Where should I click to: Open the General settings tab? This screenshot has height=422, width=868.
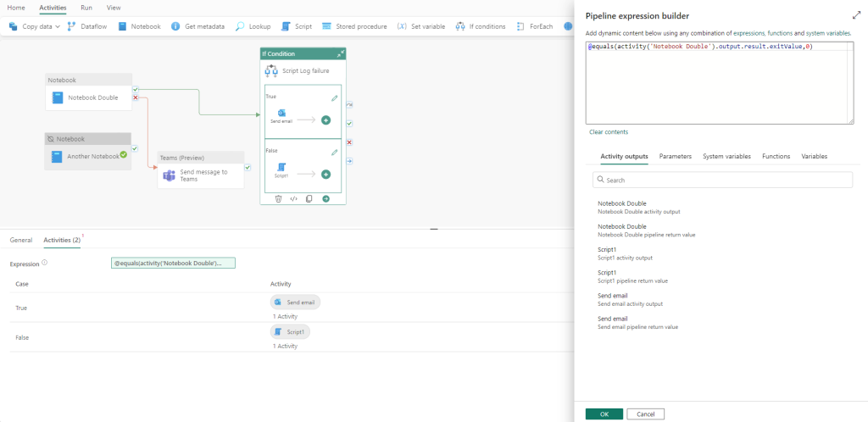[x=21, y=240]
